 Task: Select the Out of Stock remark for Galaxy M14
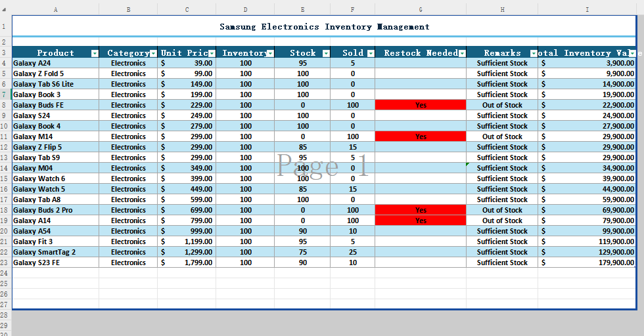pos(502,136)
